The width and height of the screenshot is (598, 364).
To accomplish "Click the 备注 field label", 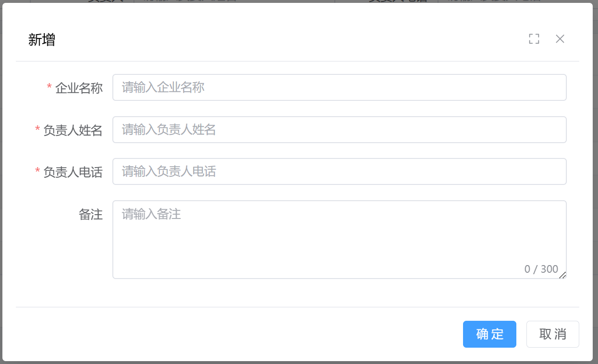I will 91,215.
